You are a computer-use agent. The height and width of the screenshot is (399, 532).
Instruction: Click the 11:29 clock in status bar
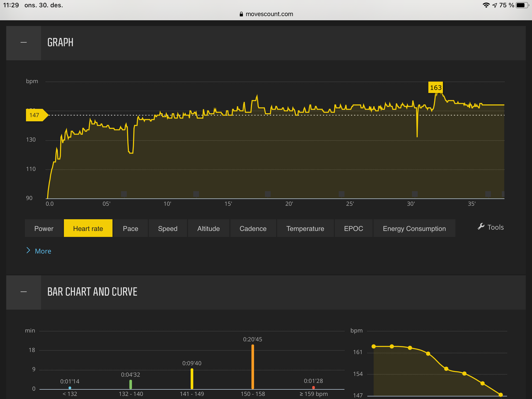11,5
